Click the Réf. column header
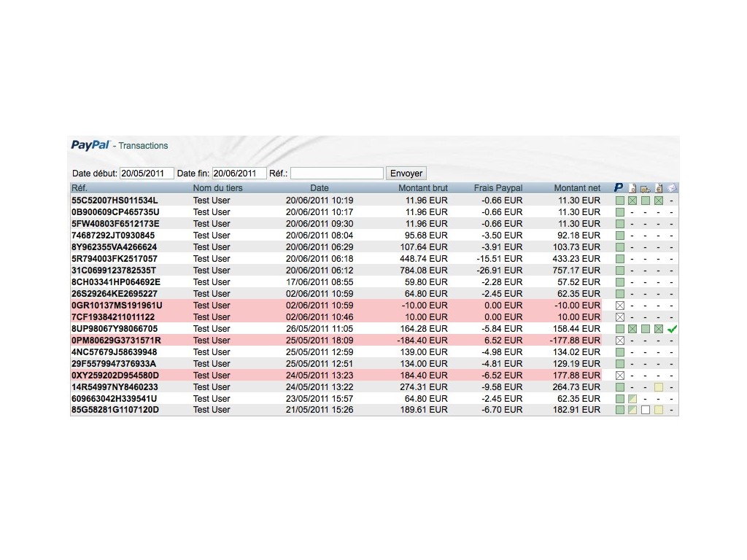 pyautogui.click(x=80, y=188)
